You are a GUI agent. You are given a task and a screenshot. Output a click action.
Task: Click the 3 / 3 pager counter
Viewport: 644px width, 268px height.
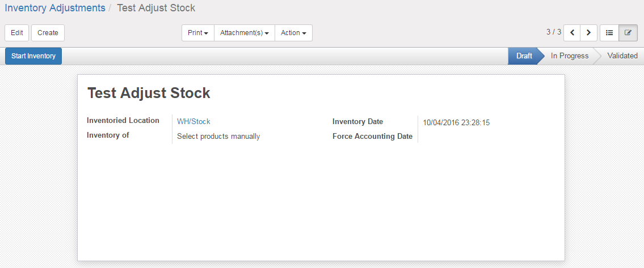(553, 32)
